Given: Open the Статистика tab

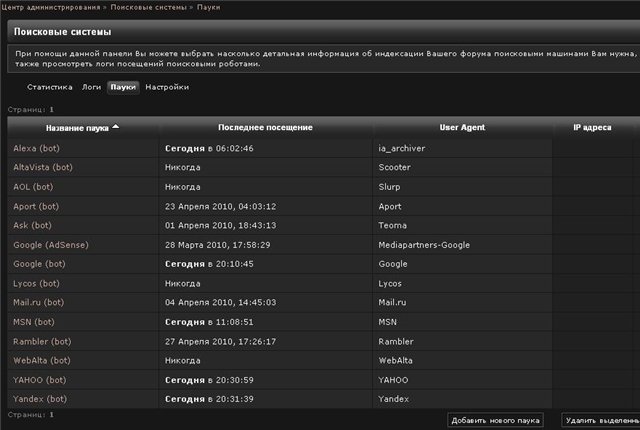Looking at the screenshot, I should tap(49, 87).
